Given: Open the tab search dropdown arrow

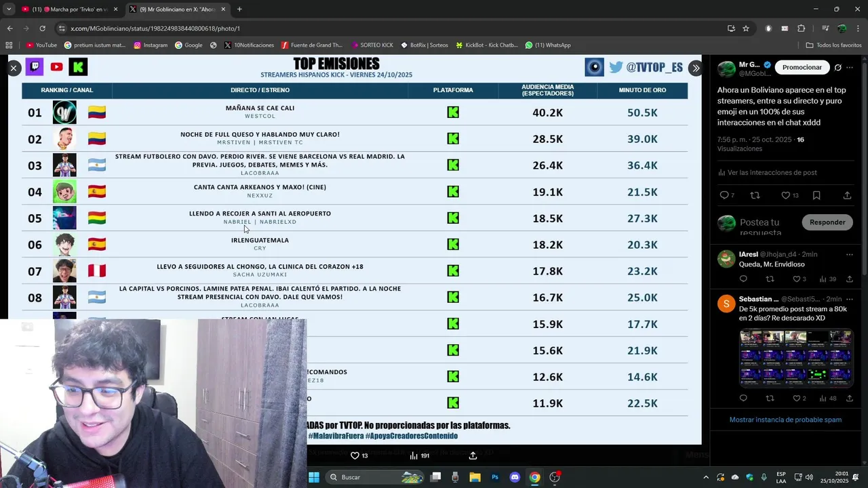Looking at the screenshot, I should pyautogui.click(x=8, y=9).
